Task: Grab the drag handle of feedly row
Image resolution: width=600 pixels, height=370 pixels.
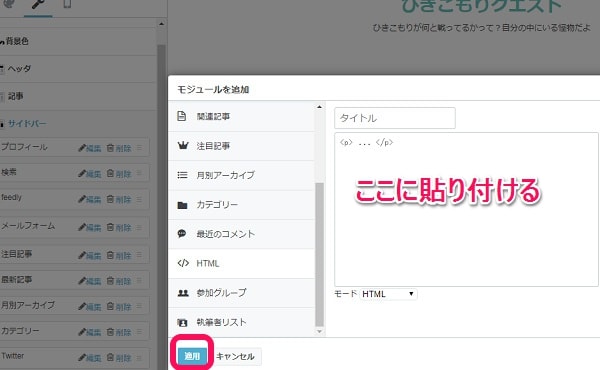Action: pyautogui.click(x=139, y=199)
